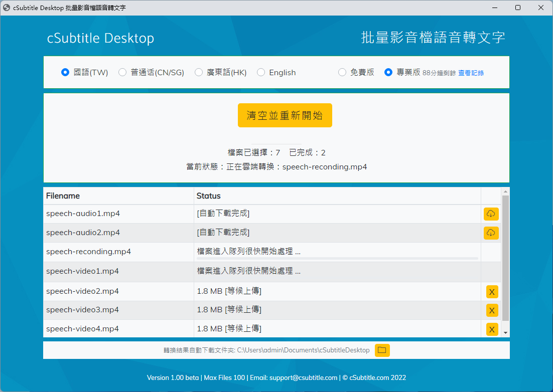Viewport: 553px width, 392px height.
Task: Remove speech-video2.mp4 with its X button
Action: tap(492, 292)
